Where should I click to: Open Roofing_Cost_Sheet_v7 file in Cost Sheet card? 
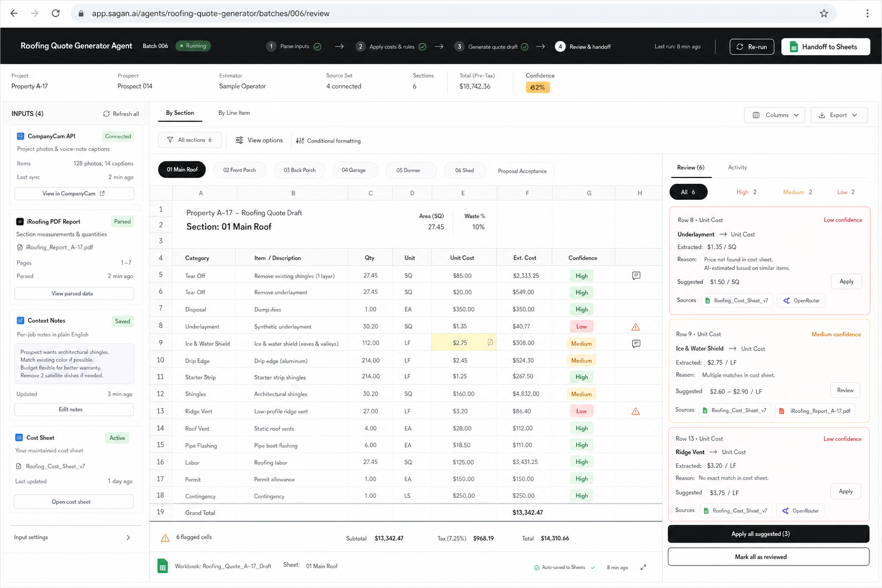[51, 466]
